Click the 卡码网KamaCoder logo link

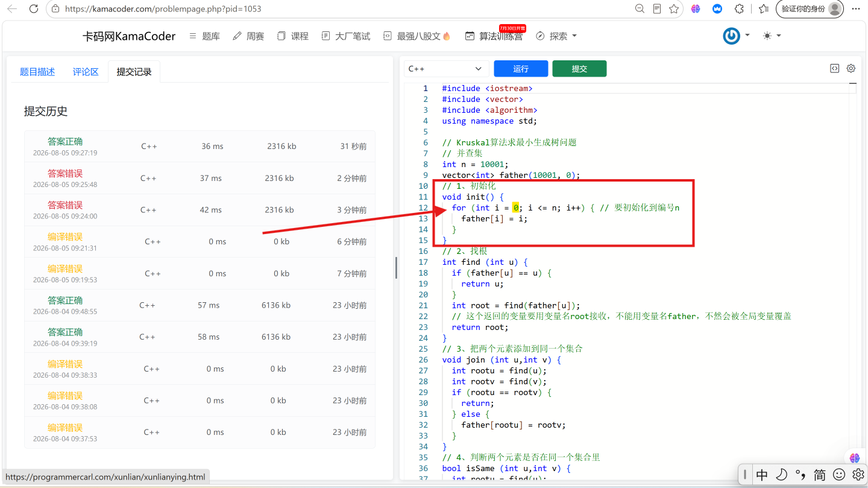click(129, 36)
